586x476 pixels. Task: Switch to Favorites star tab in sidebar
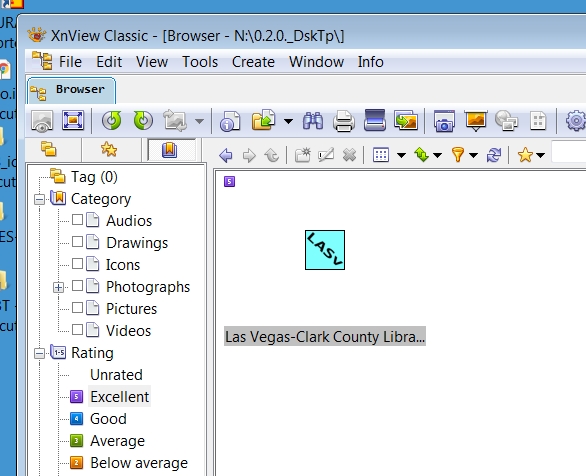click(109, 149)
